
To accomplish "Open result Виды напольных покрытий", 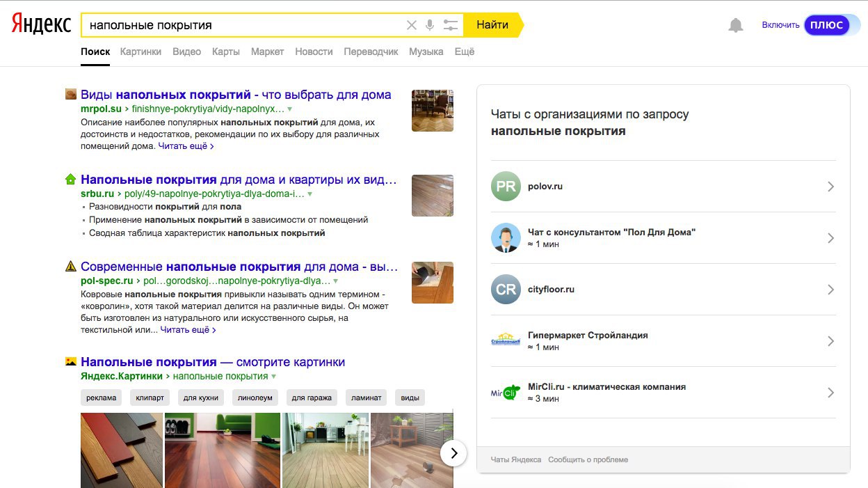I will pyautogui.click(x=236, y=95).
